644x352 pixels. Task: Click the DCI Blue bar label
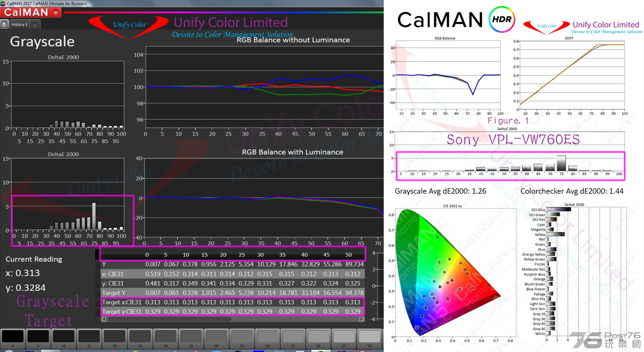538,210
